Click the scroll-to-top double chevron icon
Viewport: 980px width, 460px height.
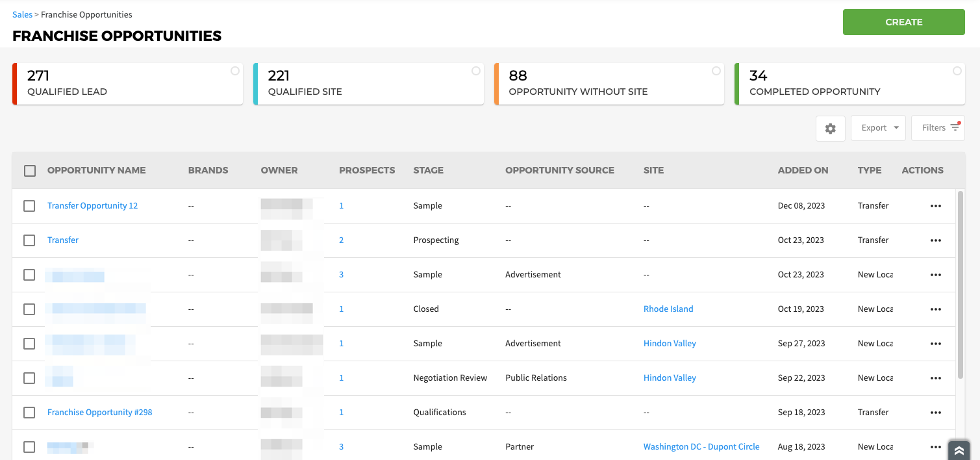click(x=959, y=451)
